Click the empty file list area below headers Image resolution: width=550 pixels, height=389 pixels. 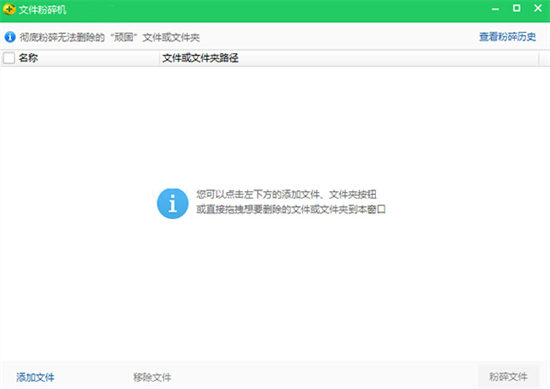click(275, 214)
